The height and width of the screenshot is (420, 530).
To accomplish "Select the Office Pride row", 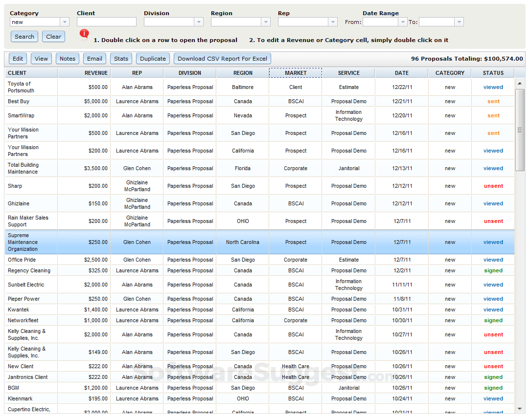I will pos(259,260).
